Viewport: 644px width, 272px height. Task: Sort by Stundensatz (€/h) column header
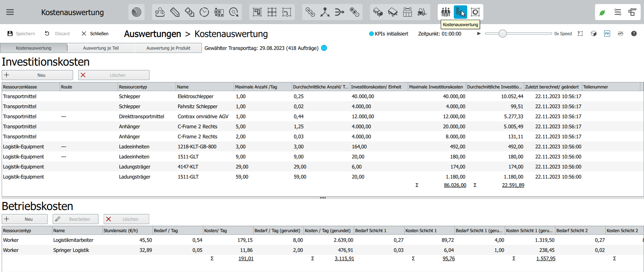click(x=127, y=230)
